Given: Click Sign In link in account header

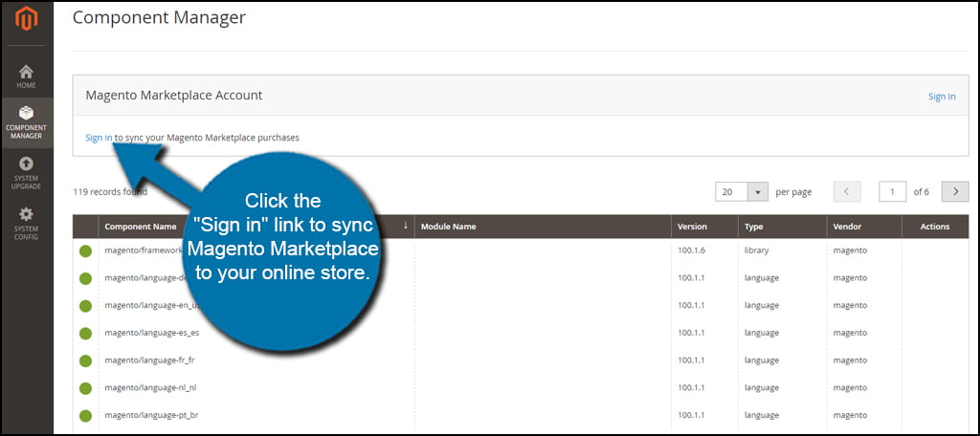Looking at the screenshot, I should tap(942, 97).
